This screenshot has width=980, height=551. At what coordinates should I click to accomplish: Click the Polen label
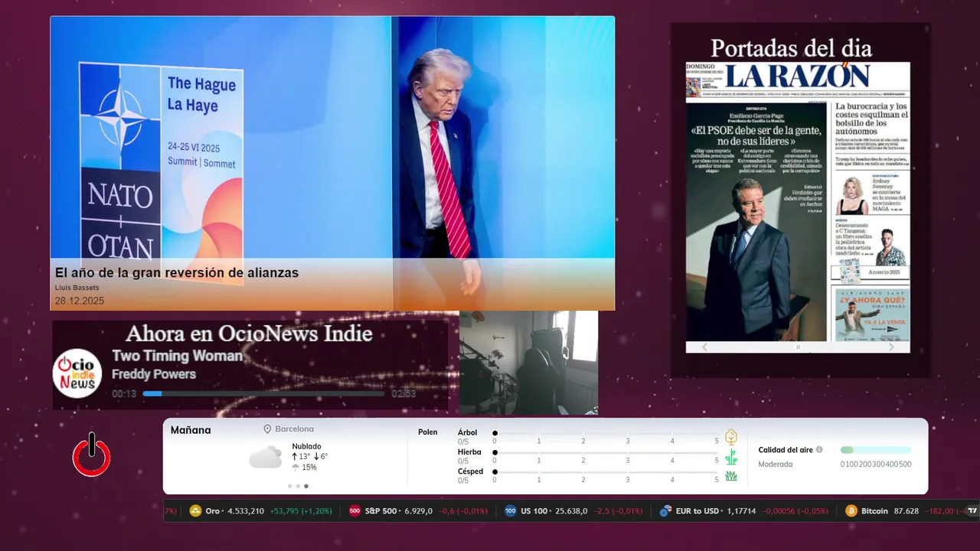(x=427, y=432)
